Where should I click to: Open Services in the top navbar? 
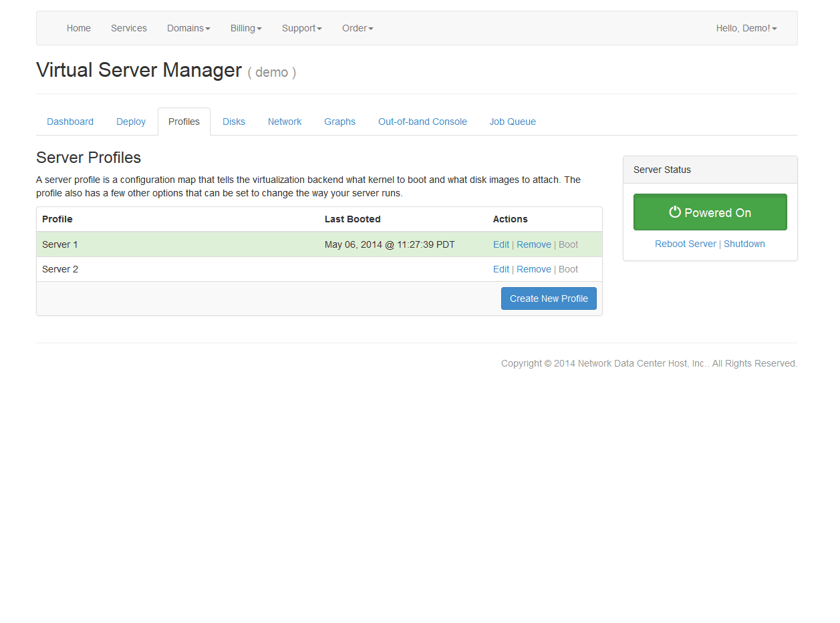coord(129,28)
